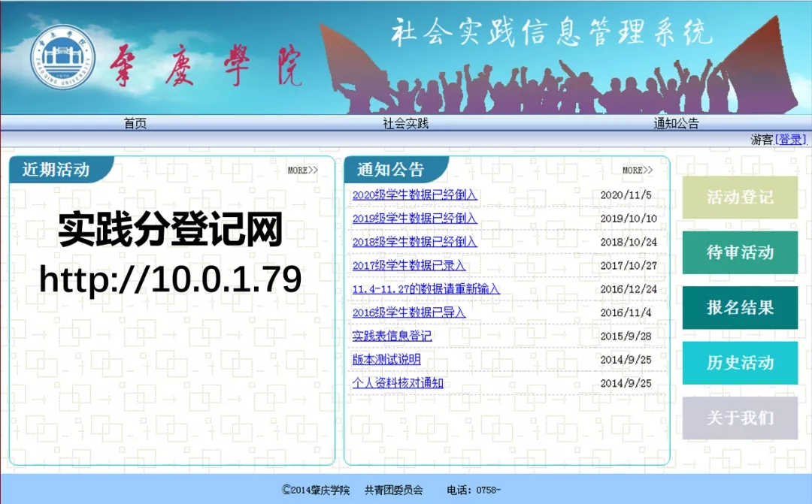Expand MORE>> in 近期活动 panel
This screenshot has width=812, height=504.
point(302,171)
